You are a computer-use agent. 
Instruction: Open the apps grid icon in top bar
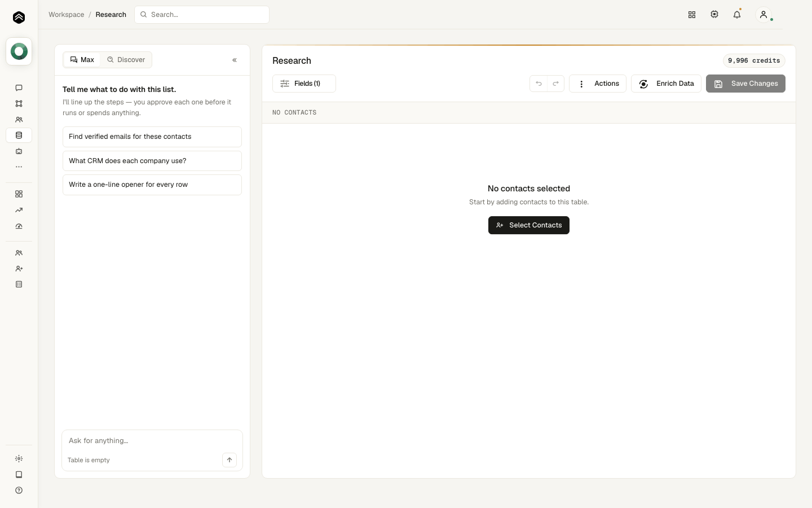tap(692, 15)
